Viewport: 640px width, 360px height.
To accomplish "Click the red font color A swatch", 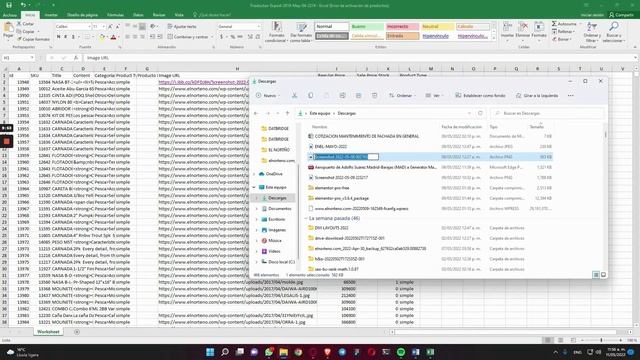I will click(x=113, y=37).
